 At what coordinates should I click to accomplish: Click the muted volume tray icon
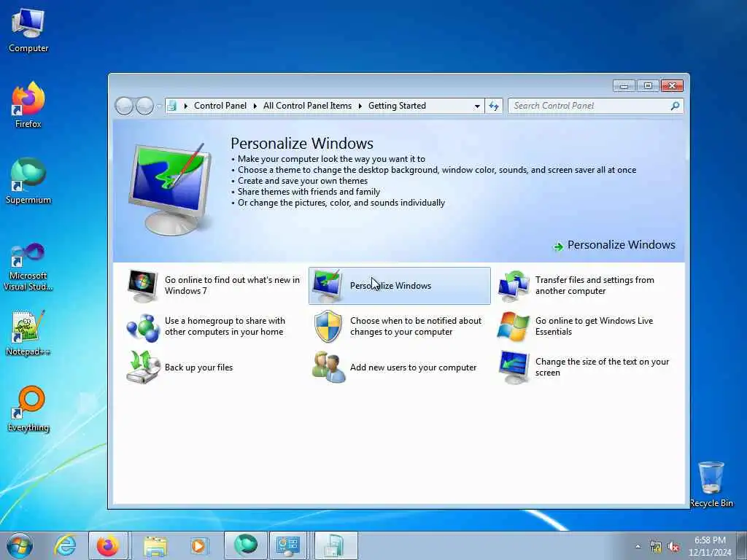(x=673, y=547)
